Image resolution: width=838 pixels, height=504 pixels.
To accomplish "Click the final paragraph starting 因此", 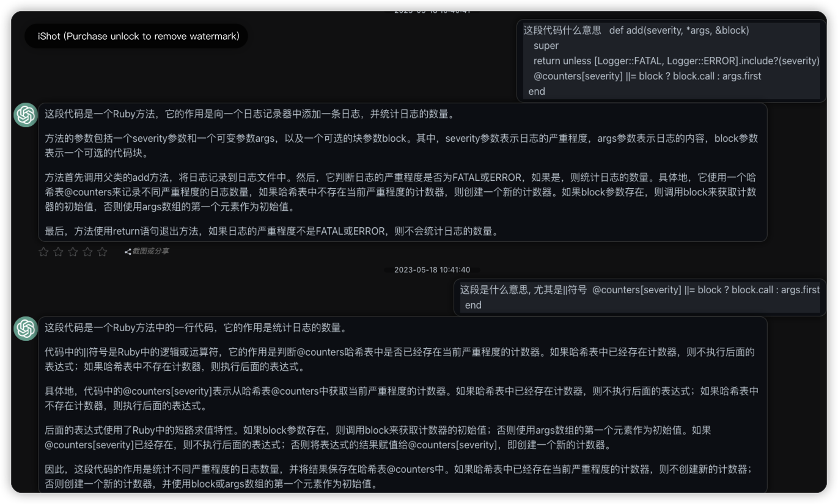I will [397, 477].
